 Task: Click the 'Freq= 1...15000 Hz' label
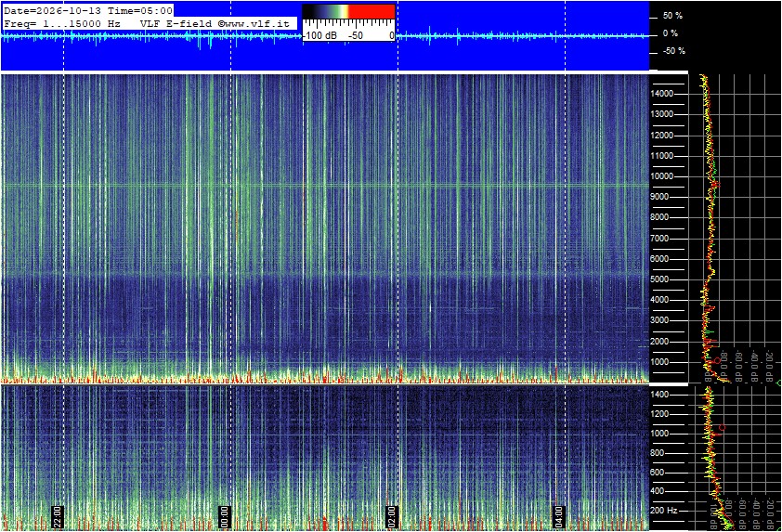click(x=62, y=23)
